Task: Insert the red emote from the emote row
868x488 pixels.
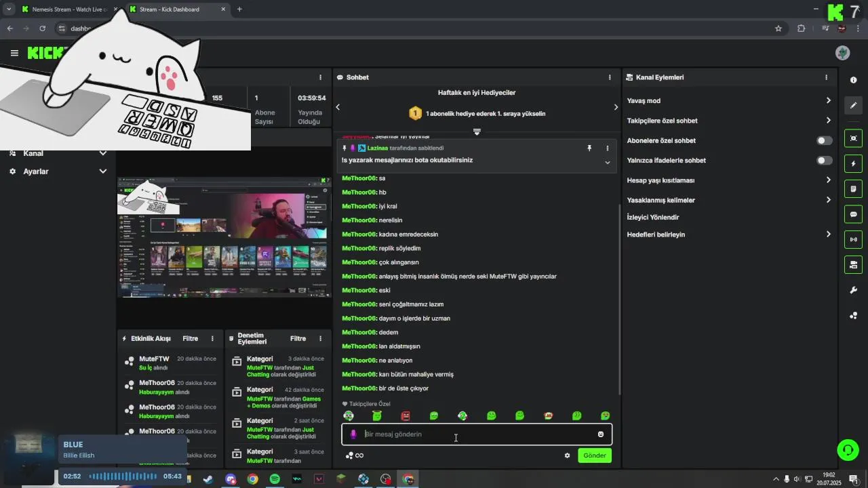Action: 406,415
